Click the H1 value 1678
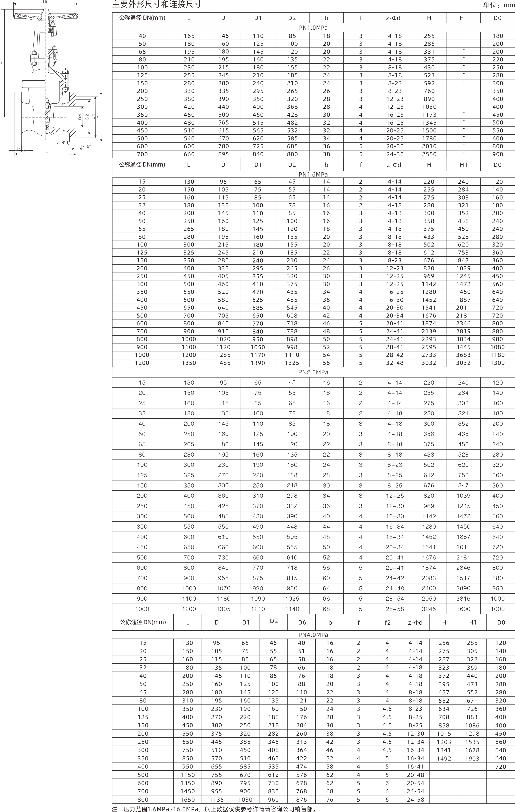This screenshot has height=812, width=515. pos(472,750)
